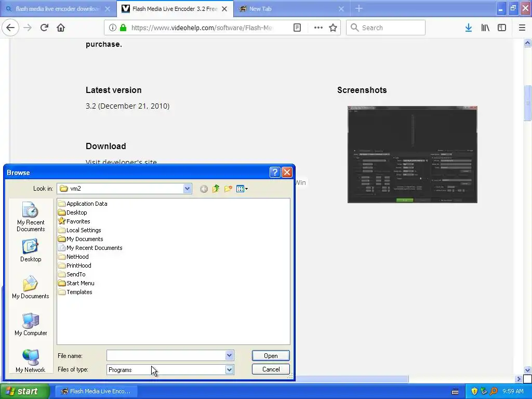532x399 pixels.
Task: Toggle reader view in the address bar
Action: pos(297,28)
